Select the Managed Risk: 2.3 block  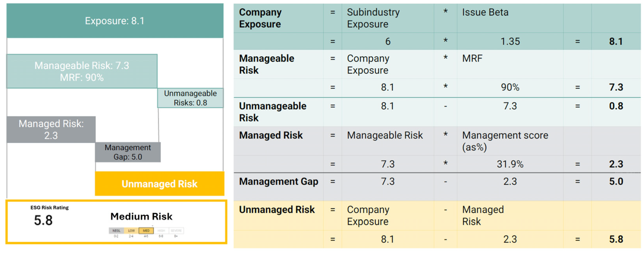pyautogui.click(x=51, y=129)
